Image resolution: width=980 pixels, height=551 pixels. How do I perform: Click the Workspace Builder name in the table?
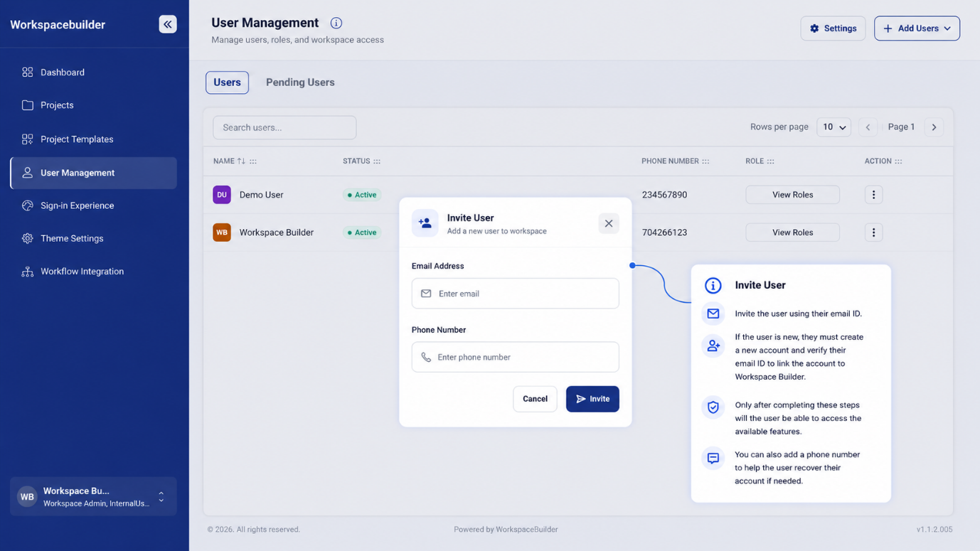(277, 232)
